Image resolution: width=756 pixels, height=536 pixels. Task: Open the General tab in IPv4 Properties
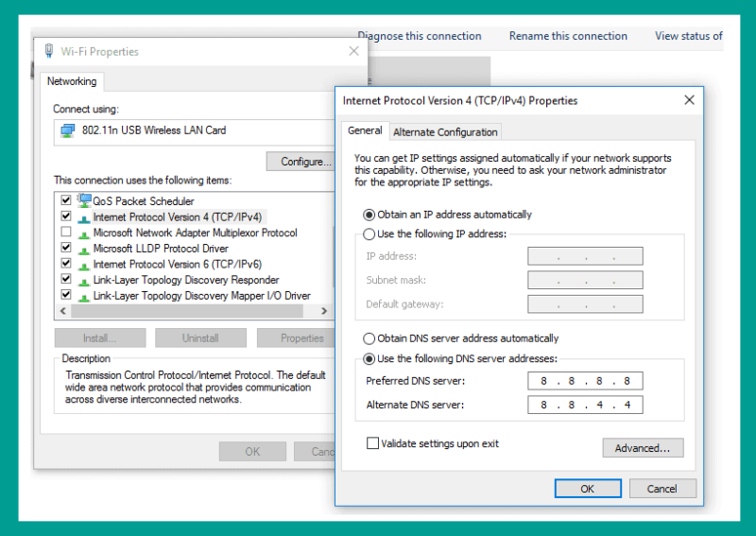pyautogui.click(x=365, y=130)
